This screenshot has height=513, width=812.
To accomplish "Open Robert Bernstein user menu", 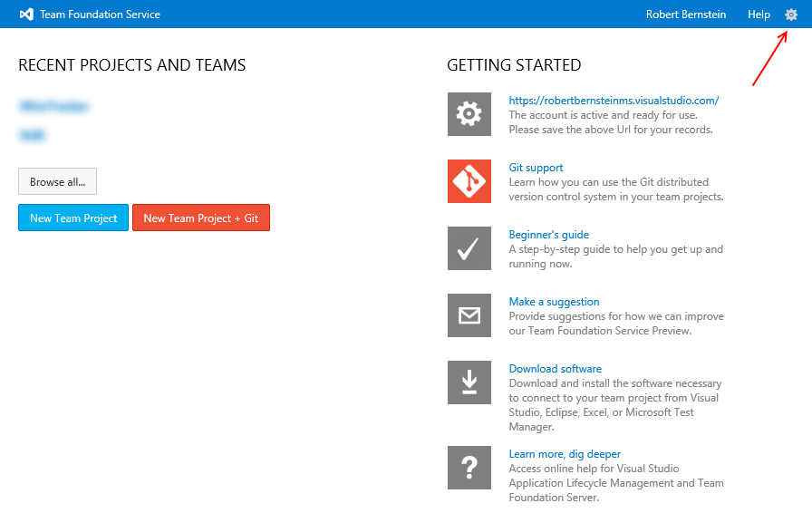I will (686, 15).
